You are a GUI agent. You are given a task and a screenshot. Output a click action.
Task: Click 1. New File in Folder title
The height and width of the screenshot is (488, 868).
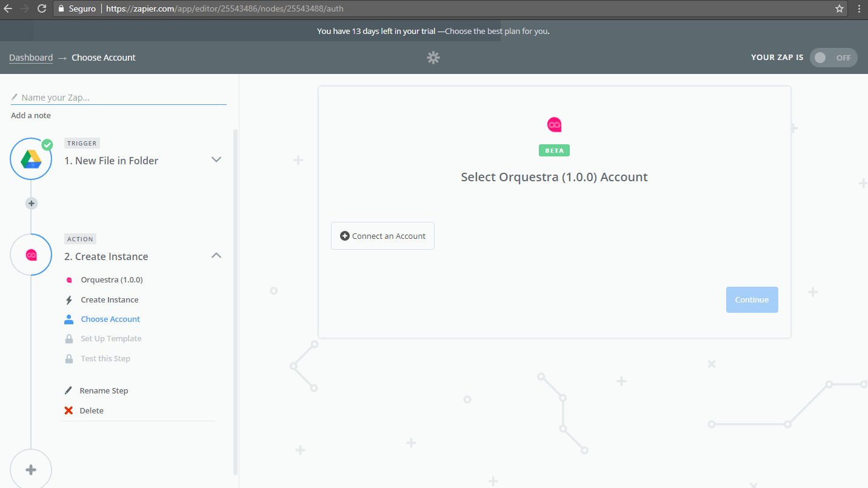(112, 161)
